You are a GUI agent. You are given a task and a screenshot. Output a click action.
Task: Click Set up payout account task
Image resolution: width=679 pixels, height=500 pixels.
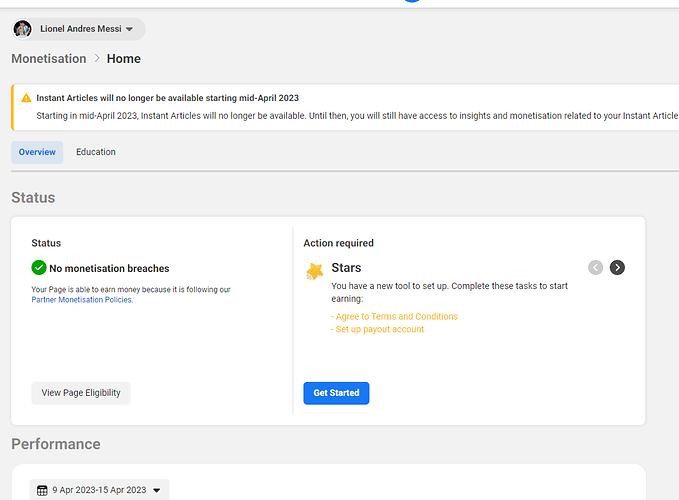(378, 329)
